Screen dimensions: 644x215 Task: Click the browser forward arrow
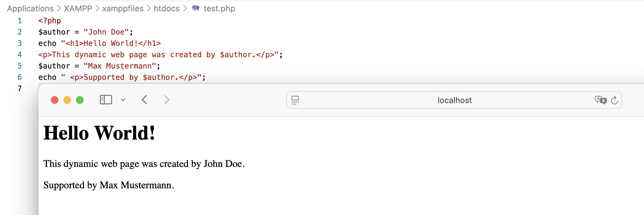166,100
